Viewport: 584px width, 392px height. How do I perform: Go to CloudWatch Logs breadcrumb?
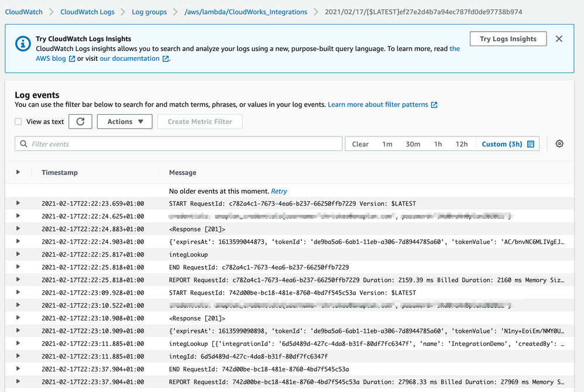87,12
